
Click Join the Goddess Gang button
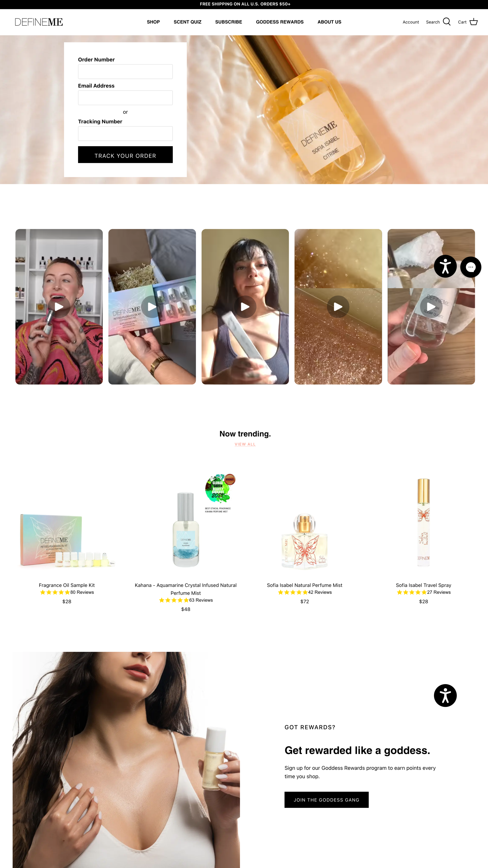(326, 800)
